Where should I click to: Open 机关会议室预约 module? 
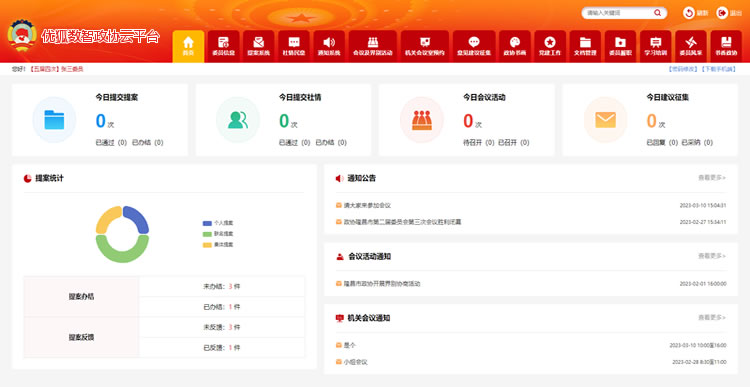(425, 46)
